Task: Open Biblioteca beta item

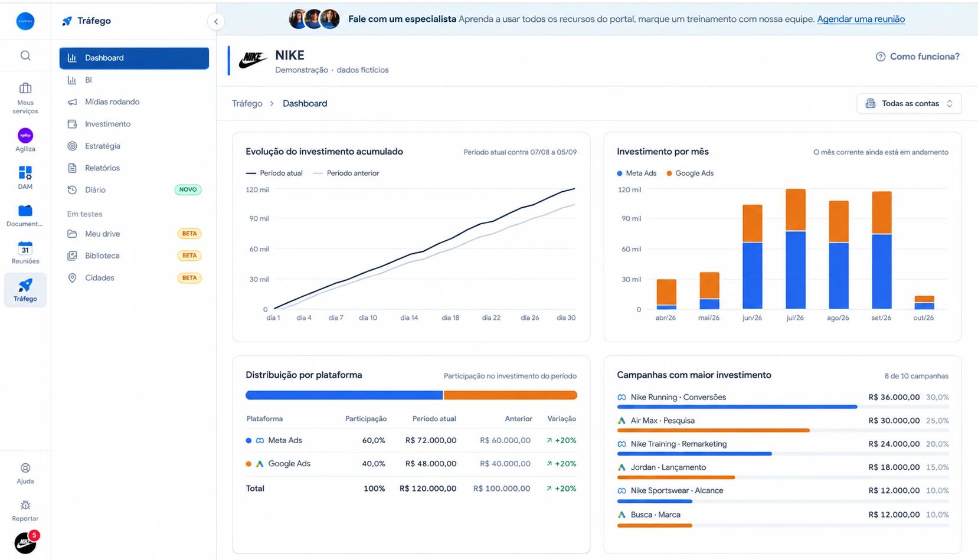Action: coord(134,256)
